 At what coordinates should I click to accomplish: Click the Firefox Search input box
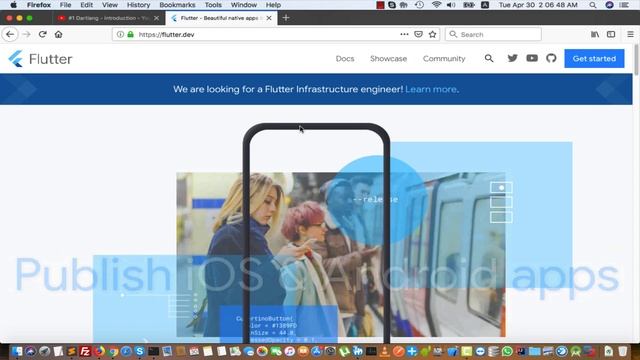[x=493, y=34]
